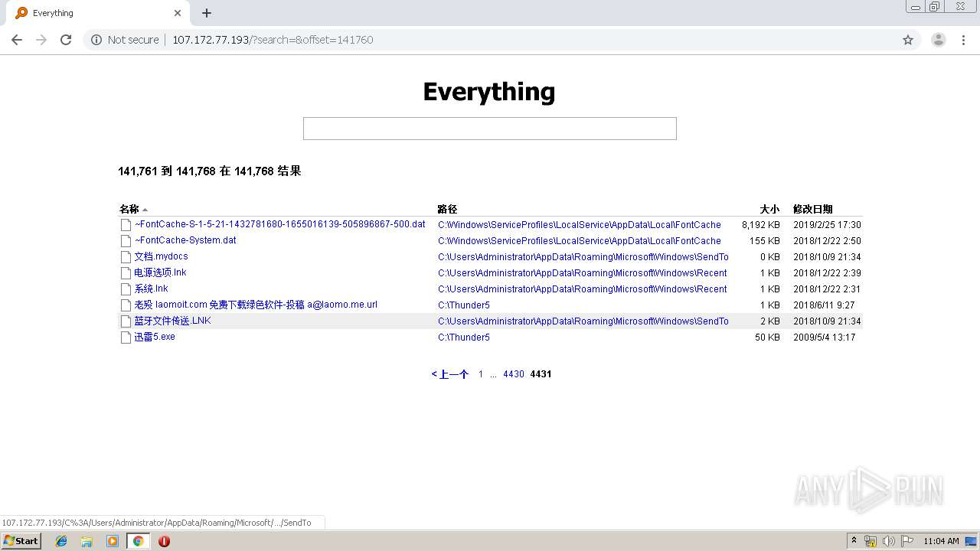Image resolution: width=980 pixels, height=551 pixels.
Task: Click the Everything search box
Action: pyautogui.click(x=490, y=129)
